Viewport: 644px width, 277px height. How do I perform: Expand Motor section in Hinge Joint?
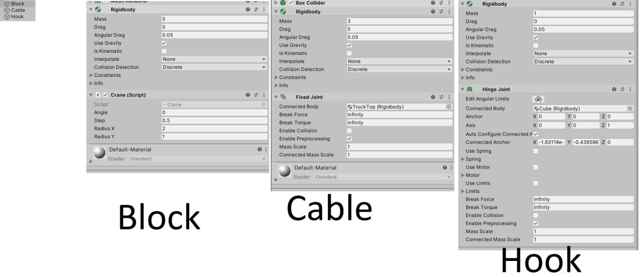tap(463, 175)
